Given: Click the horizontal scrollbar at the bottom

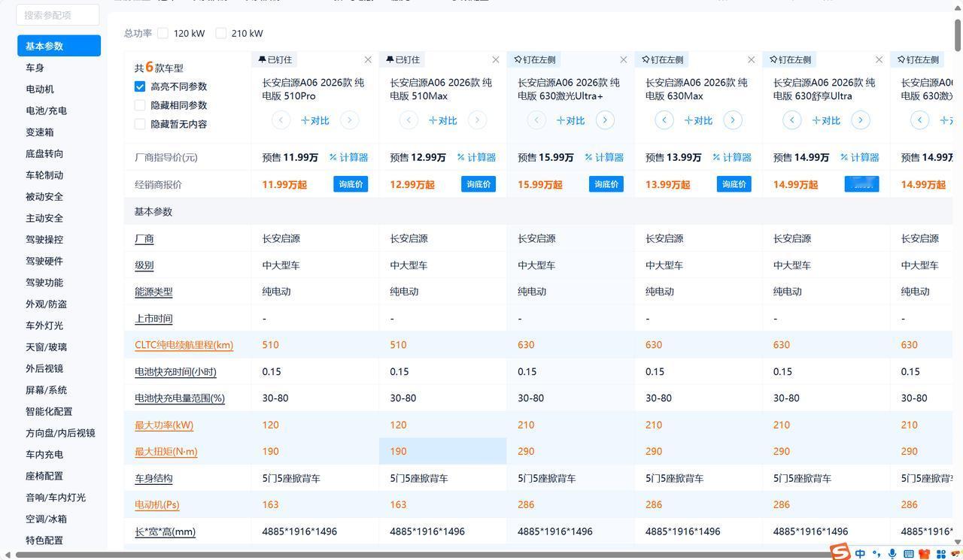Looking at the screenshot, I should point(421,555).
